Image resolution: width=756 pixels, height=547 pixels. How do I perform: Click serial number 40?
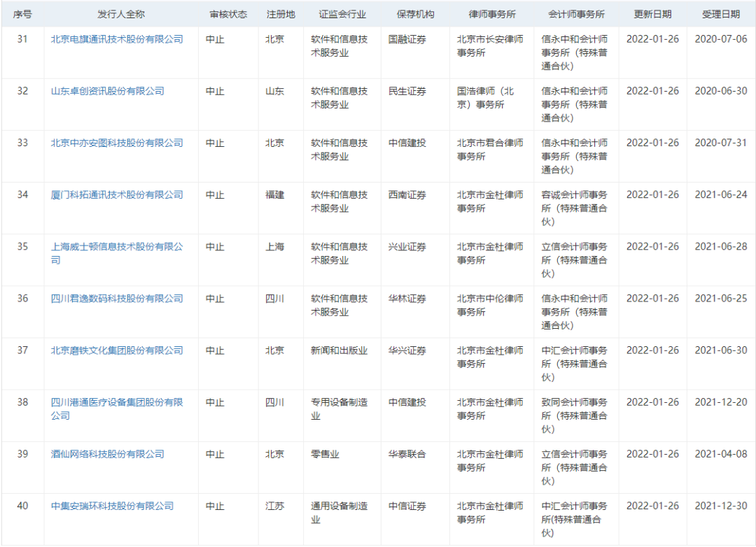pos(22,506)
